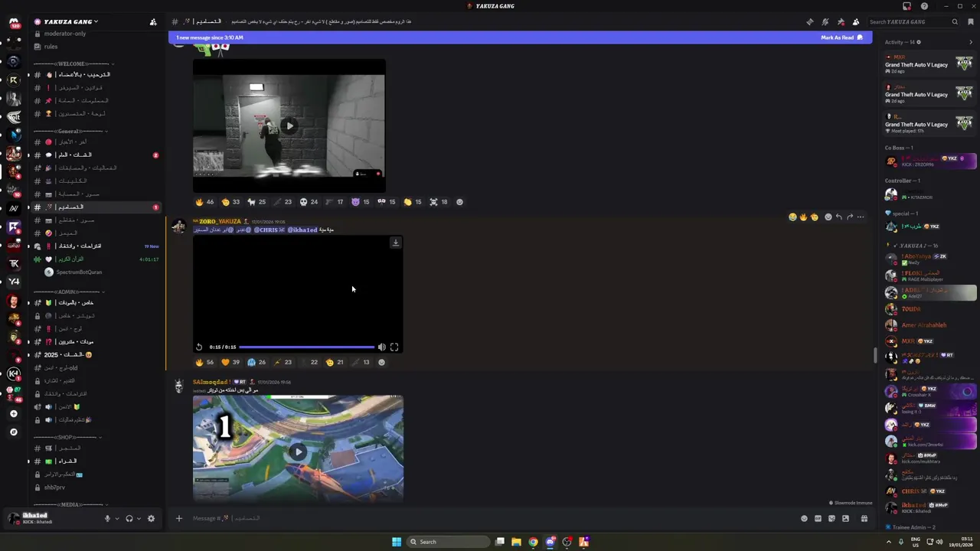Open File Explorer on taskbar
The width and height of the screenshot is (980, 551).
pos(516,542)
